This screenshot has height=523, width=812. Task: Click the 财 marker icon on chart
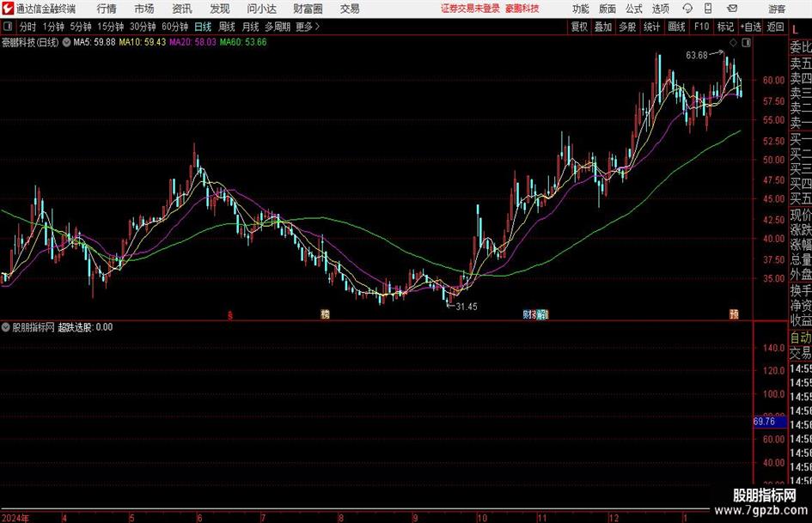(528, 314)
